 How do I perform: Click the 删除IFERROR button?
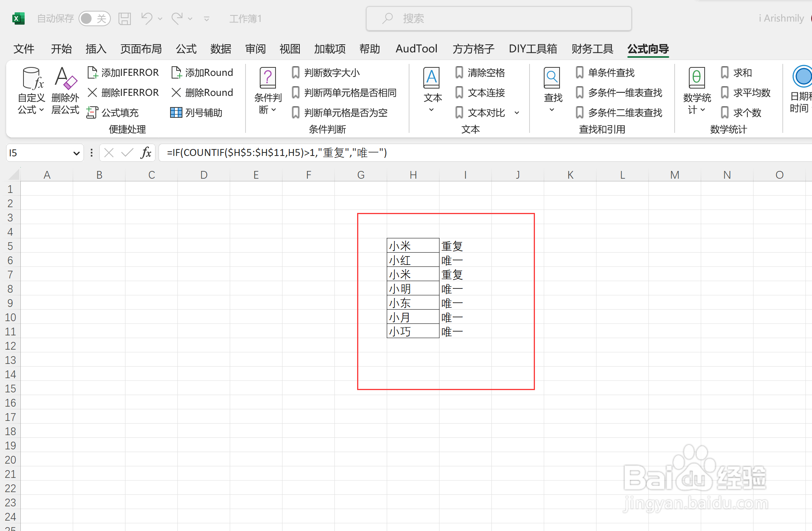click(123, 92)
